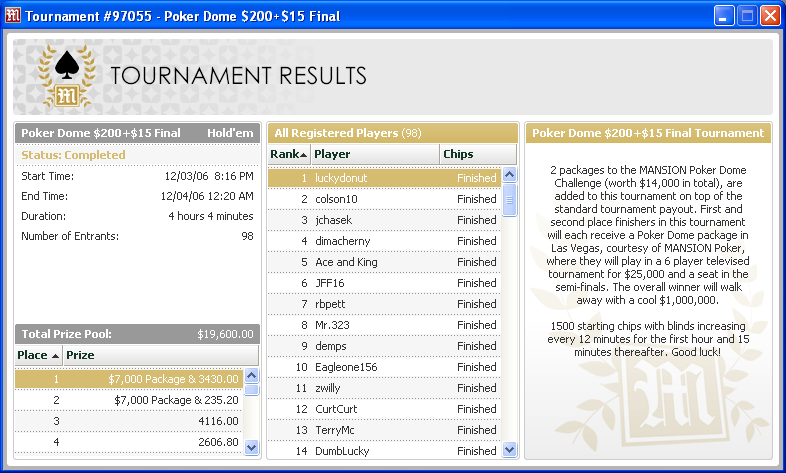This screenshot has height=473, width=786.
Task: Click the Poker Dome $200+$15 Final Tournament heading
Action: (648, 133)
